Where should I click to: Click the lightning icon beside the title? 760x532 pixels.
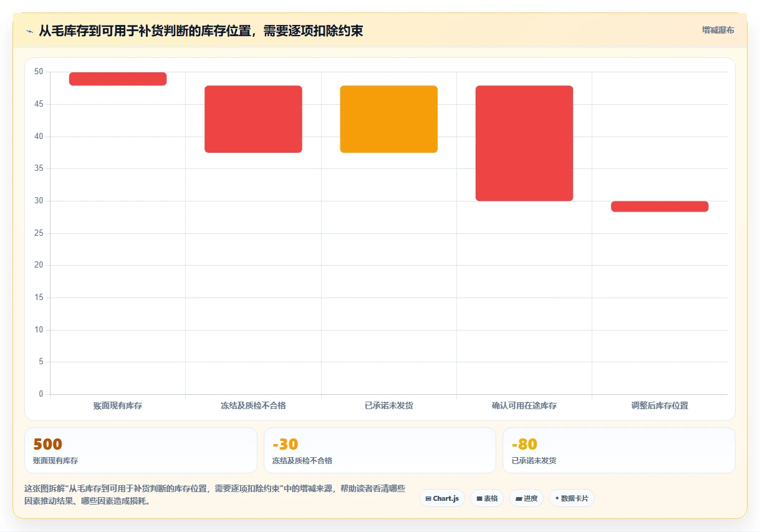click(x=29, y=31)
